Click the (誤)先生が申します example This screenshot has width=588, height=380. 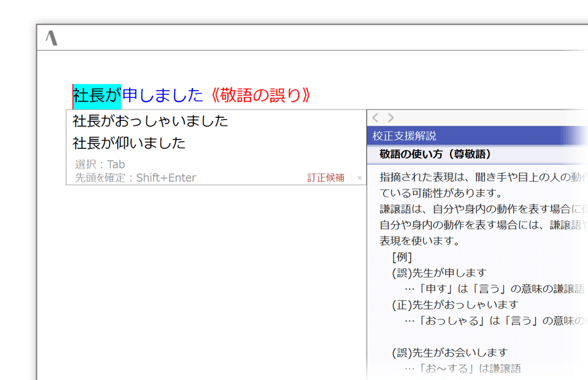click(439, 273)
